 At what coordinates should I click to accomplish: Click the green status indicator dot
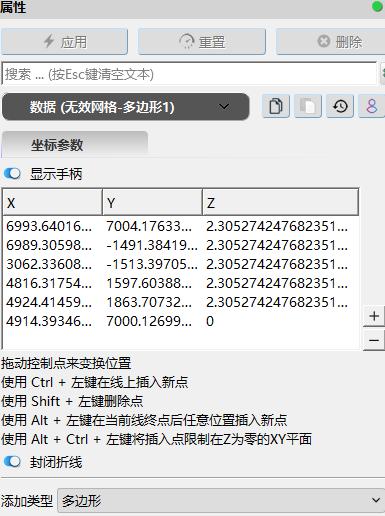(x=377, y=6)
